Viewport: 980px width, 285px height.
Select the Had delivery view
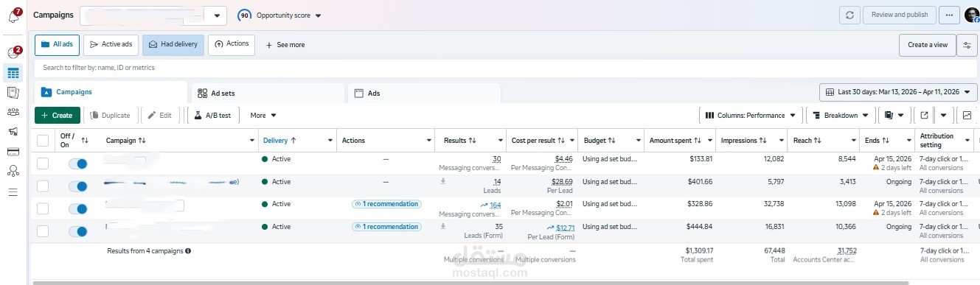click(x=173, y=44)
